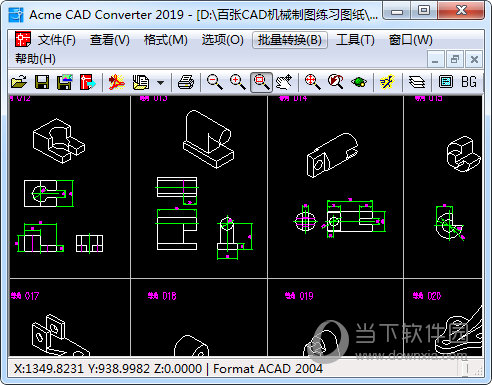Click the red Convert/export drawing icon
Image resolution: width=492 pixels, height=385 pixels.
pyautogui.click(x=87, y=82)
